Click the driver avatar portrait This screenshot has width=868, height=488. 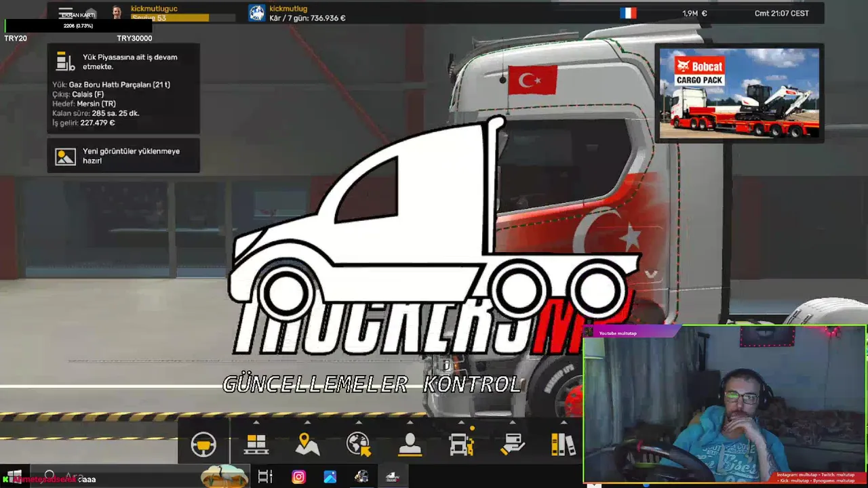click(117, 13)
